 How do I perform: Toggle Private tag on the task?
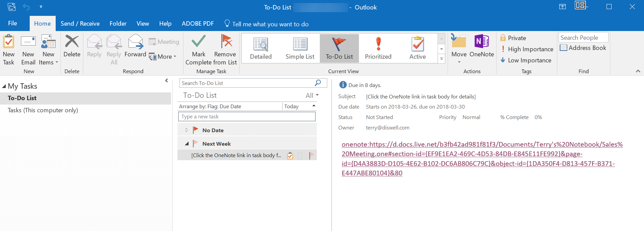pyautogui.click(x=513, y=38)
